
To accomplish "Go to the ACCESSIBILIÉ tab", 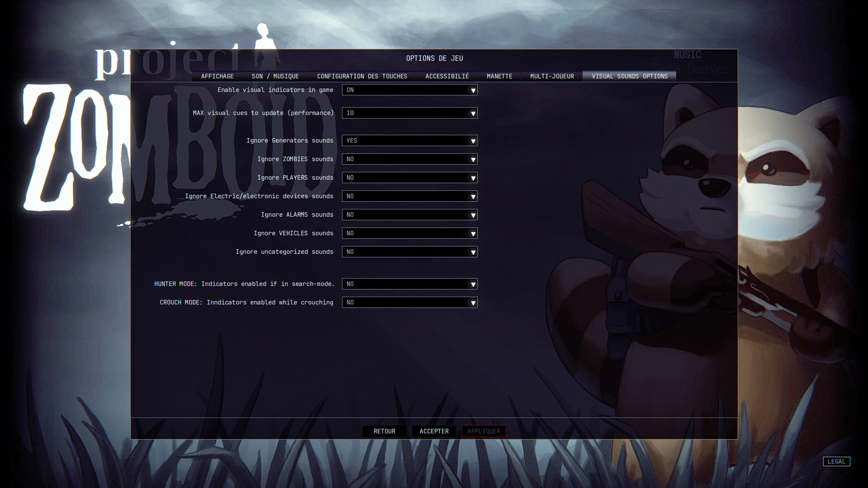I will [x=447, y=76].
